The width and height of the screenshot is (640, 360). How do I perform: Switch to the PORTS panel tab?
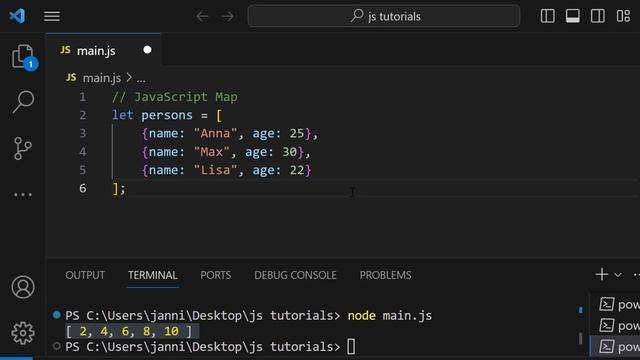[216, 275]
